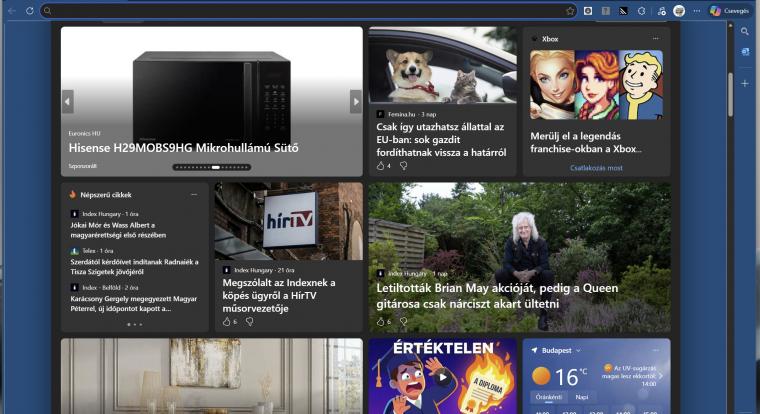The width and height of the screenshot is (760, 414).
Task: Open the browser Settings and more menu
Action: [697, 11]
